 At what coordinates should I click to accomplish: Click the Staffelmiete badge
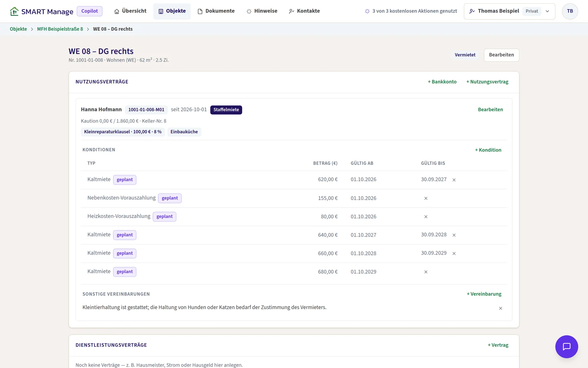pos(226,110)
